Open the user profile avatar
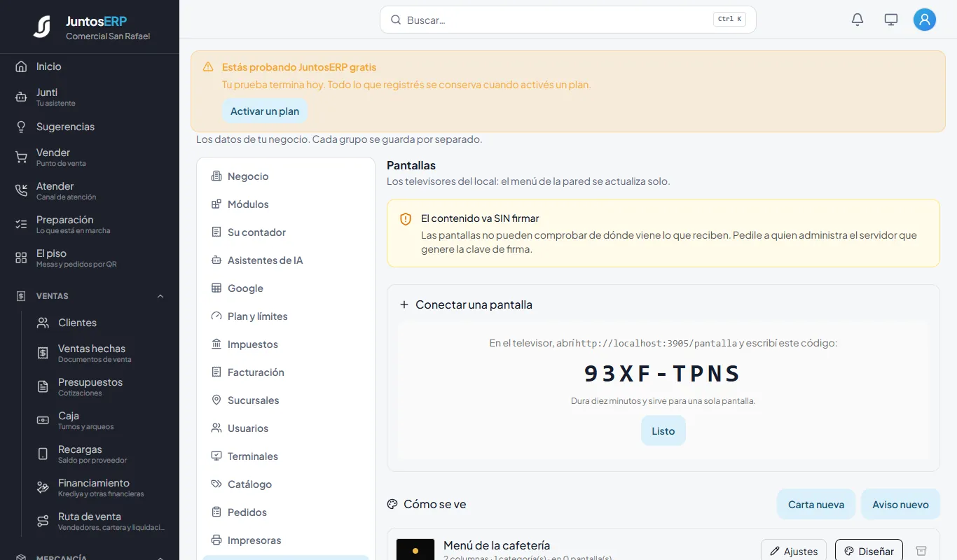Viewport: 957px width, 560px height. tap(925, 20)
